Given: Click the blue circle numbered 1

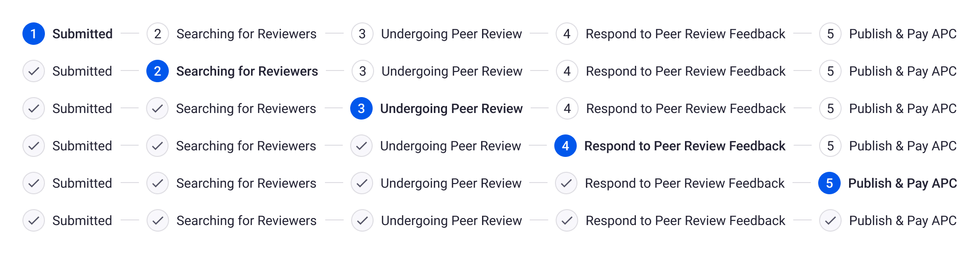Looking at the screenshot, I should tap(34, 34).
